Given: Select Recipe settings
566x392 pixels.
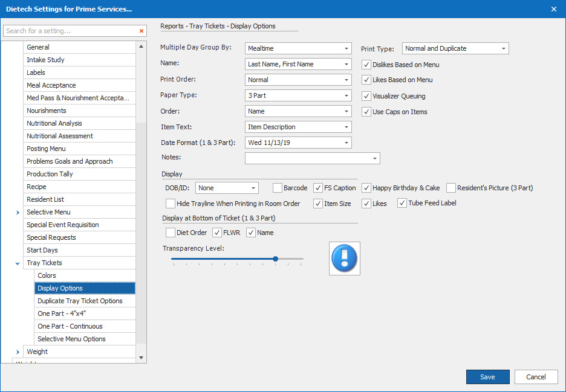Looking at the screenshot, I should [79, 187].
